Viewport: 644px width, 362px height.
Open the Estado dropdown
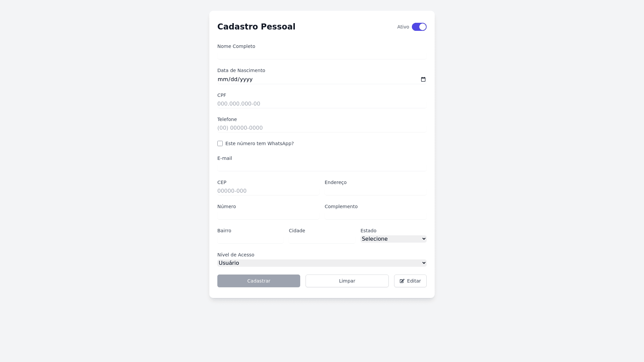(x=393, y=239)
